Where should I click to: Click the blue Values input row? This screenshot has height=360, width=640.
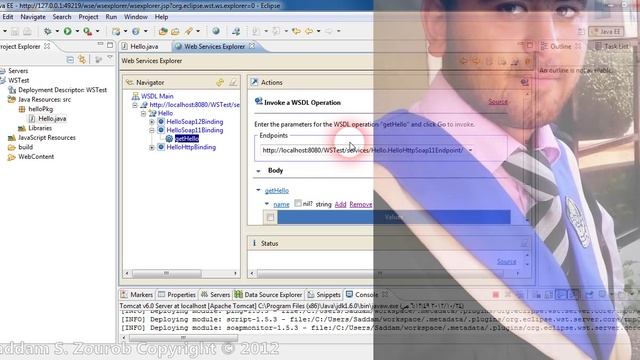[x=394, y=217]
